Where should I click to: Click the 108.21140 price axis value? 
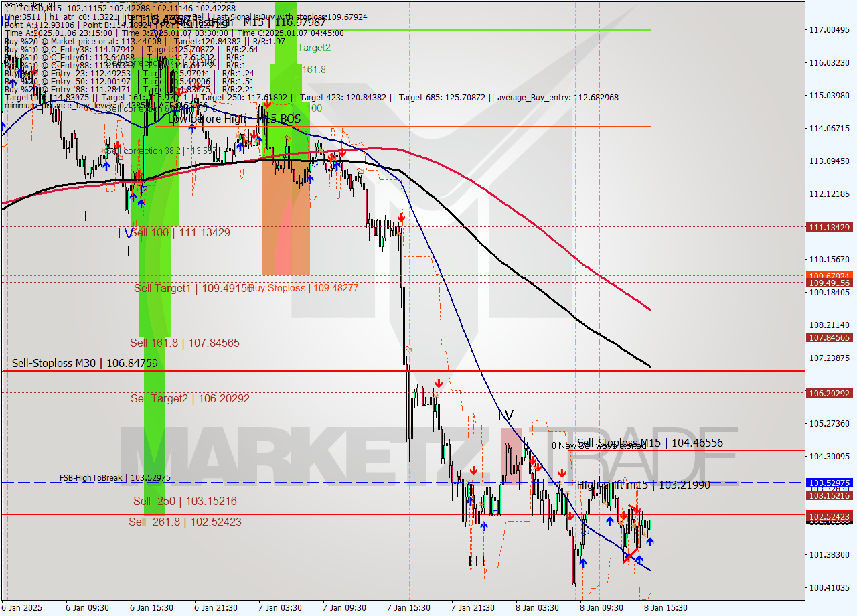(x=830, y=325)
